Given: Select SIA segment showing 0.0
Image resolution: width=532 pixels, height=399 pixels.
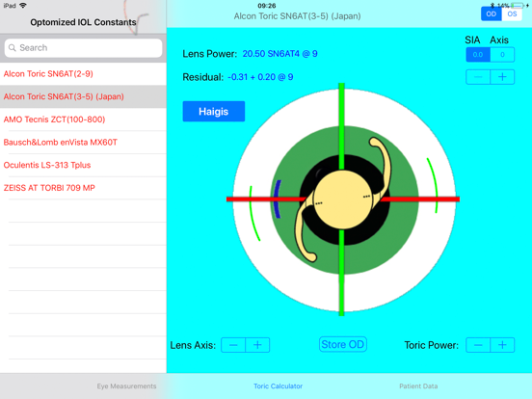Looking at the screenshot, I should click(x=478, y=55).
